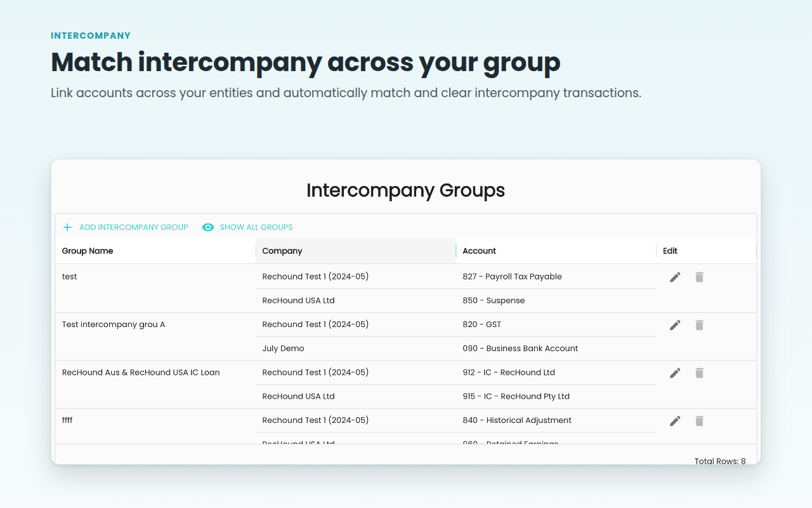Click Add Intercompany Group button text

tap(134, 227)
